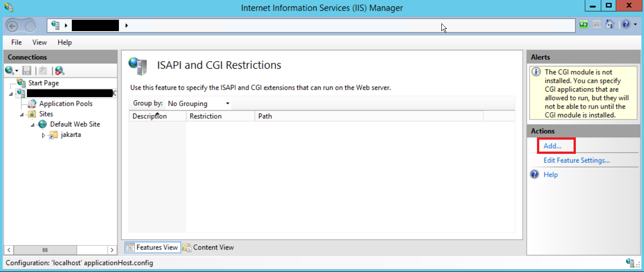Open Edit Feature Settings... in Actions pane
Image resolution: width=644 pixels, height=272 pixels.
(577, 160)
